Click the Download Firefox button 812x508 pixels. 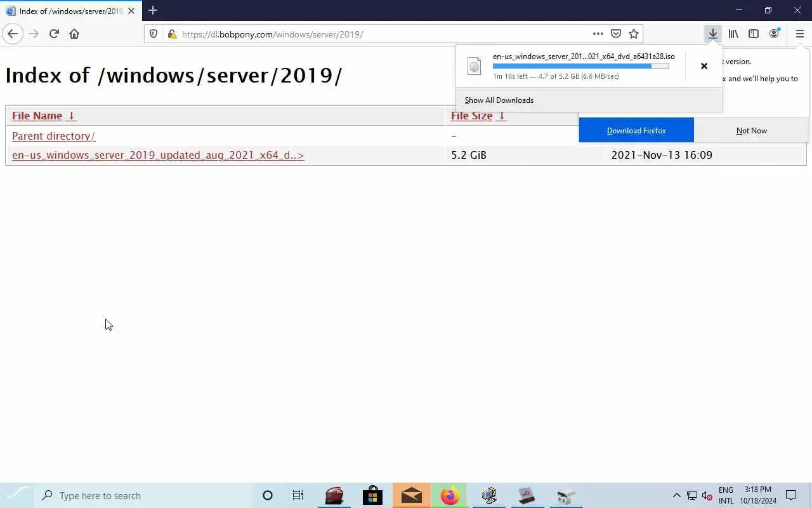[636, 130]
